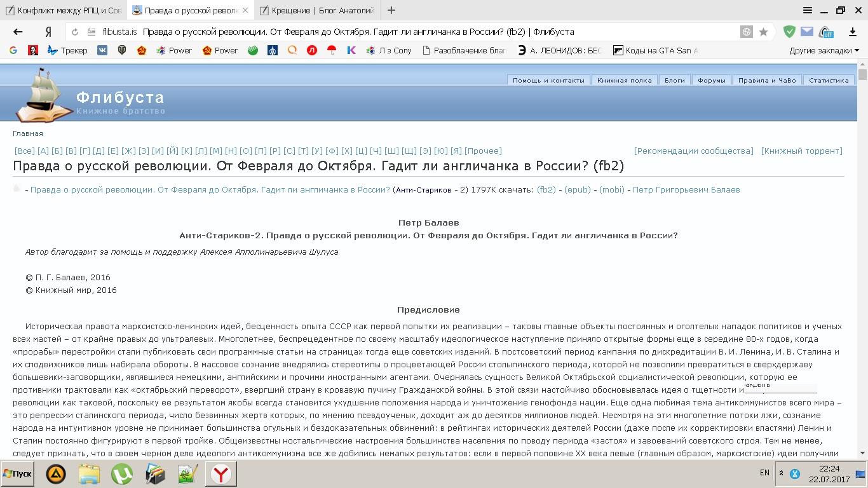The image size is (868, 488).
Task: Open the VK bookmark icon
Action: pos(102,50)
